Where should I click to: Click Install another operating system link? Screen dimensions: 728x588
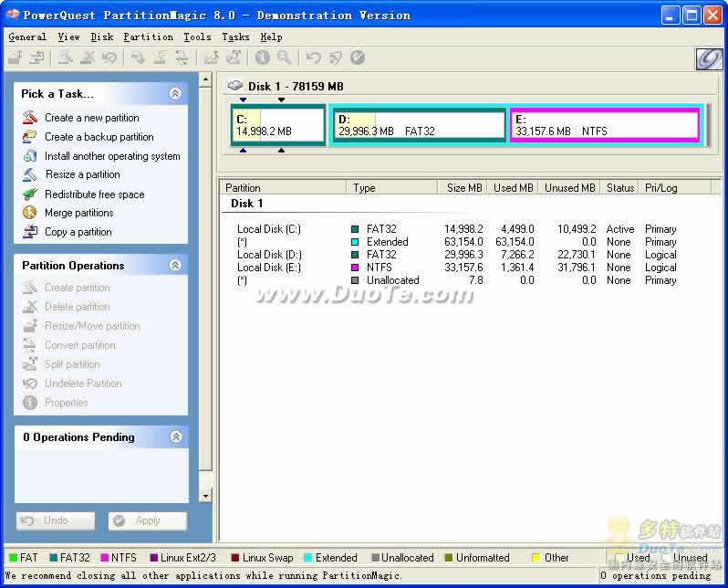(112, 156)
